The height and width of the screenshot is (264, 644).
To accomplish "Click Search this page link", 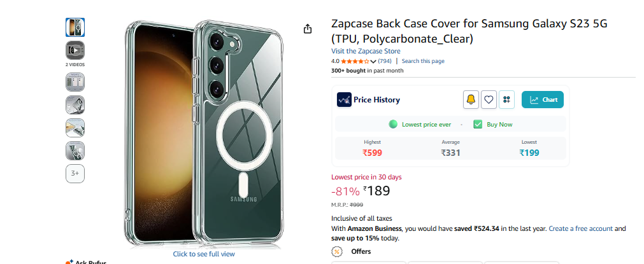I will 423,61.
